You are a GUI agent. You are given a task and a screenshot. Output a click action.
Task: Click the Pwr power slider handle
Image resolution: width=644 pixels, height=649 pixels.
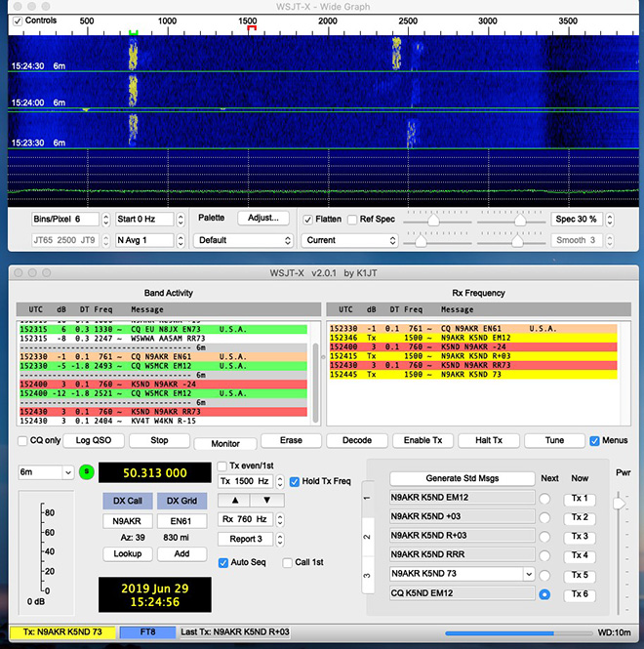point(619,504)
